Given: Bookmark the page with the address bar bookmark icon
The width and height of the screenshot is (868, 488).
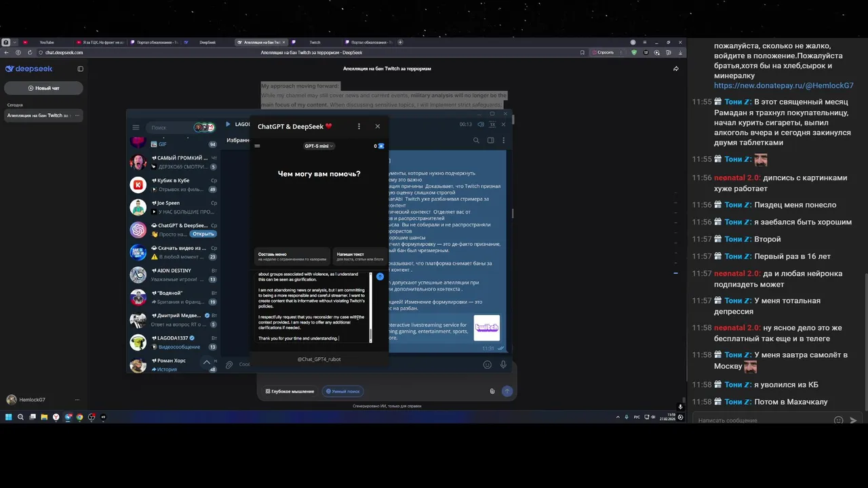Looking at the screenshot, I should (x=582, y=52).
